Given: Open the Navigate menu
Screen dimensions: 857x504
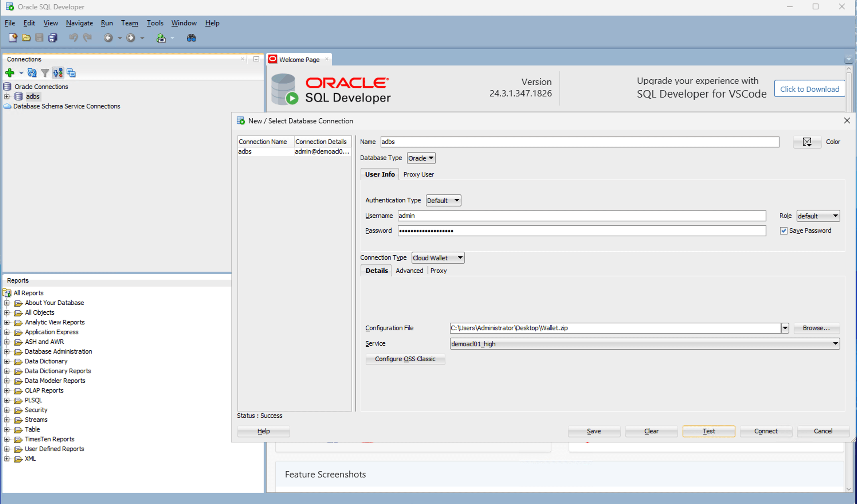Looking at the screenshot, I should (80, 23).
